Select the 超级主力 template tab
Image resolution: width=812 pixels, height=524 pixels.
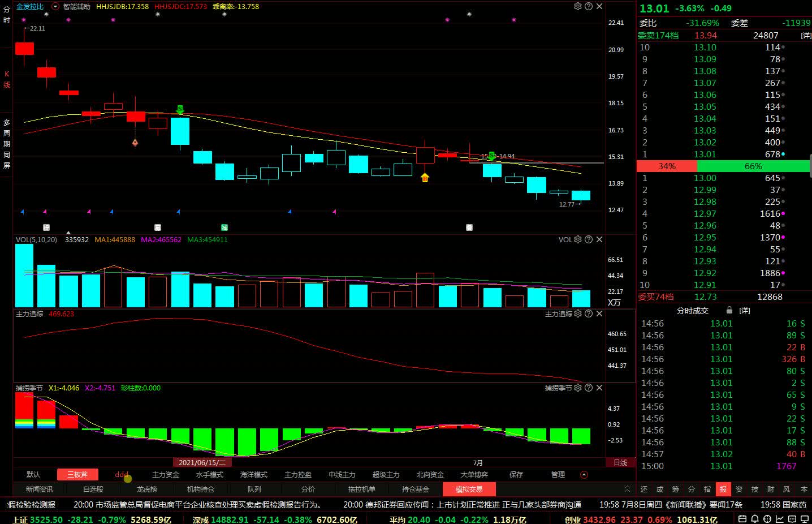point(386,475)
